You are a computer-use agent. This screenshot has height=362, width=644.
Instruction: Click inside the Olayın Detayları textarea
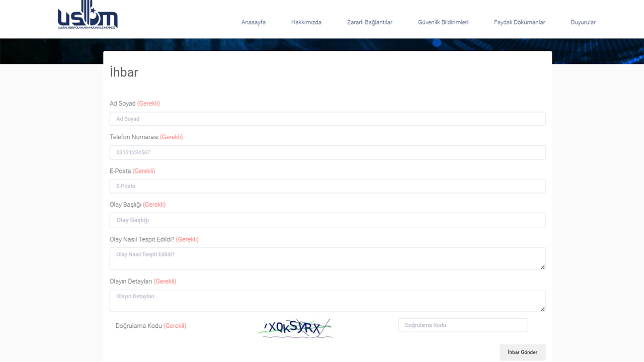[x=327, y=301]
